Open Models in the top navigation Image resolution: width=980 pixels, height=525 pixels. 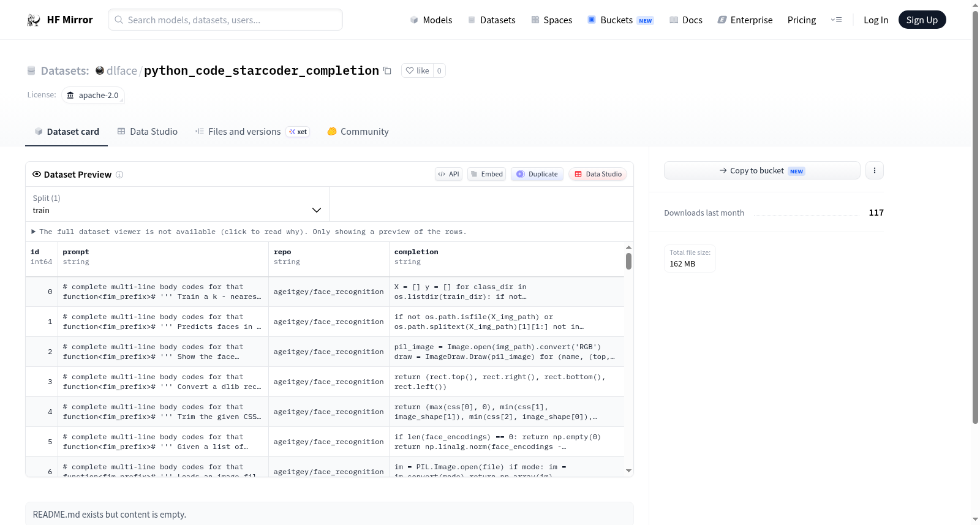tap(431, 20)
